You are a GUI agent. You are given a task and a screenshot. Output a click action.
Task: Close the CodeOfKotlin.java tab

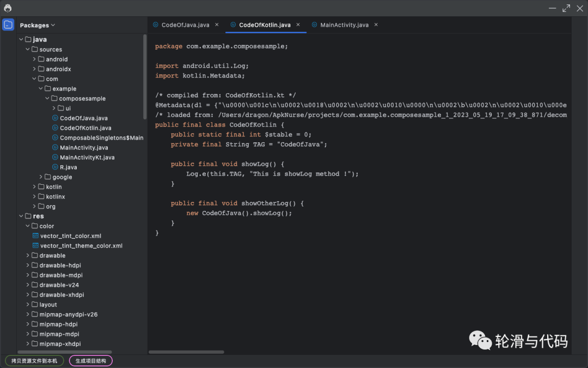tap(298, 25)
